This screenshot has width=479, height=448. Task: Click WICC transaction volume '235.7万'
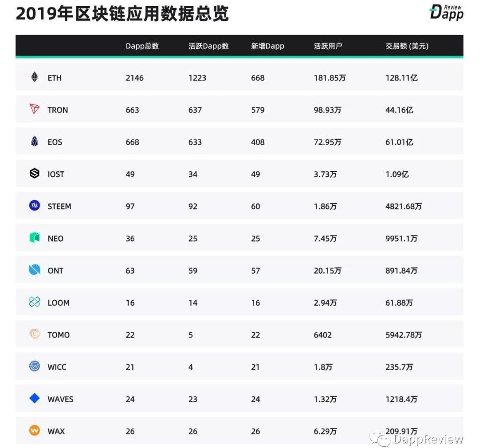pyautogui.click(x=399, y=367)
